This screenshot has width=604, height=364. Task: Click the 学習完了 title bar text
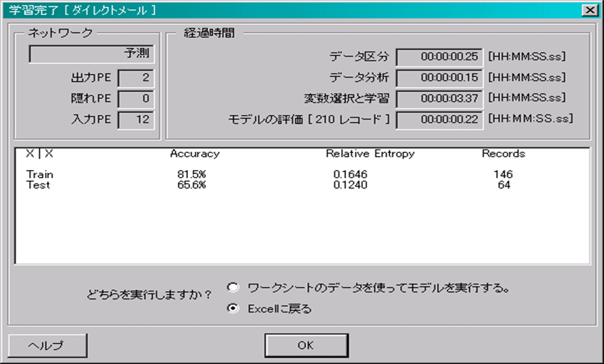(x=82, y=10)
